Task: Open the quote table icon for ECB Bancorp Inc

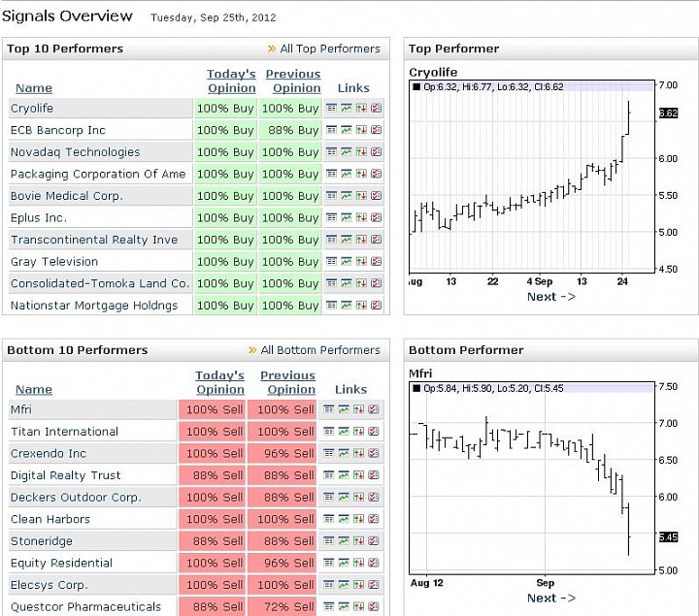Action: click(331, 130)
